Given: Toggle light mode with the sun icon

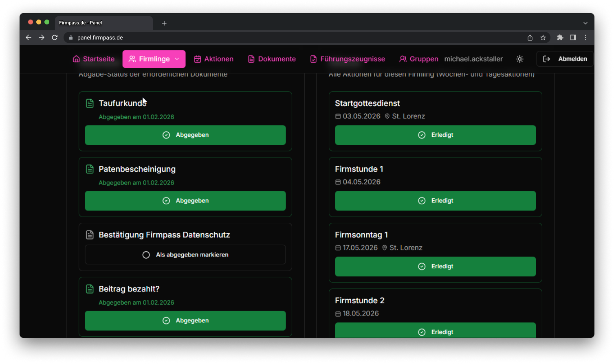Looking at the screenshot, I should (520, 59).
